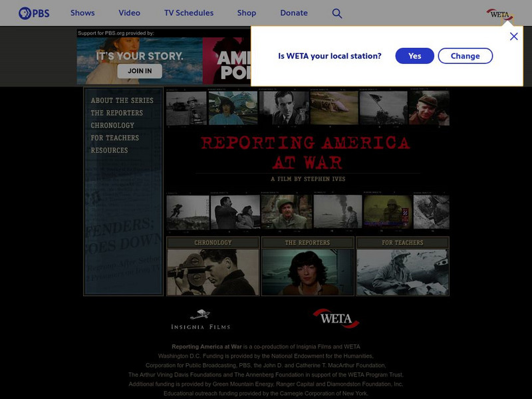Open The Reporters sidebar link
The height and width of the screenshot is (399, 532).
(117, 113)
